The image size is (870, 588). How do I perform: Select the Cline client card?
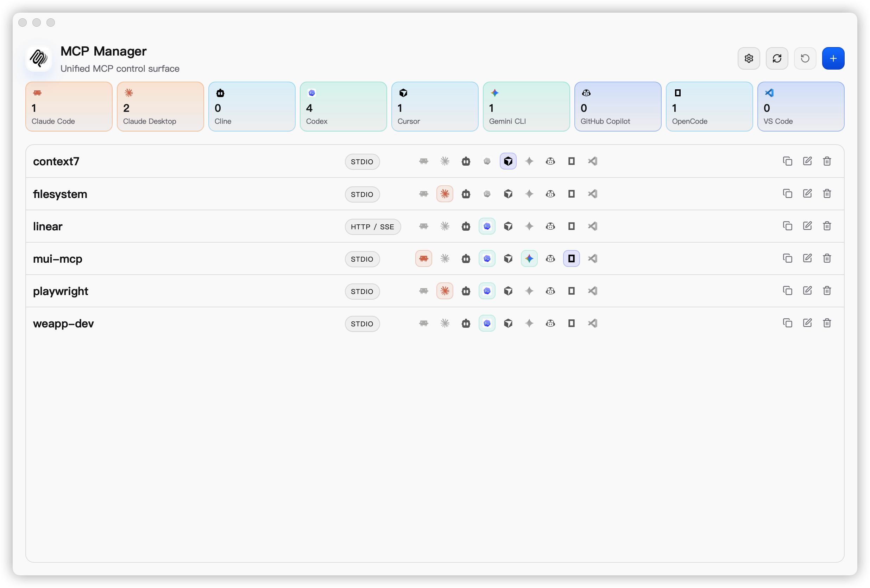pos(252,107)
